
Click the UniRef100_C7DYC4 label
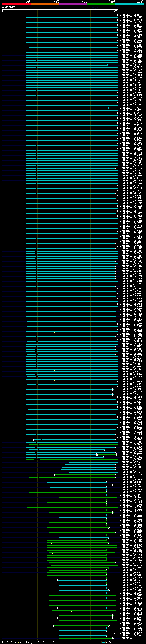(131, 424)
